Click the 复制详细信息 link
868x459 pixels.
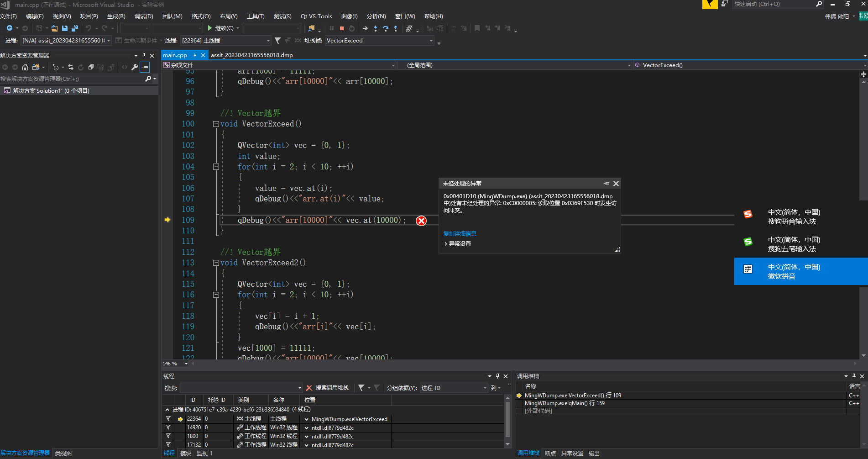point(460,233)
